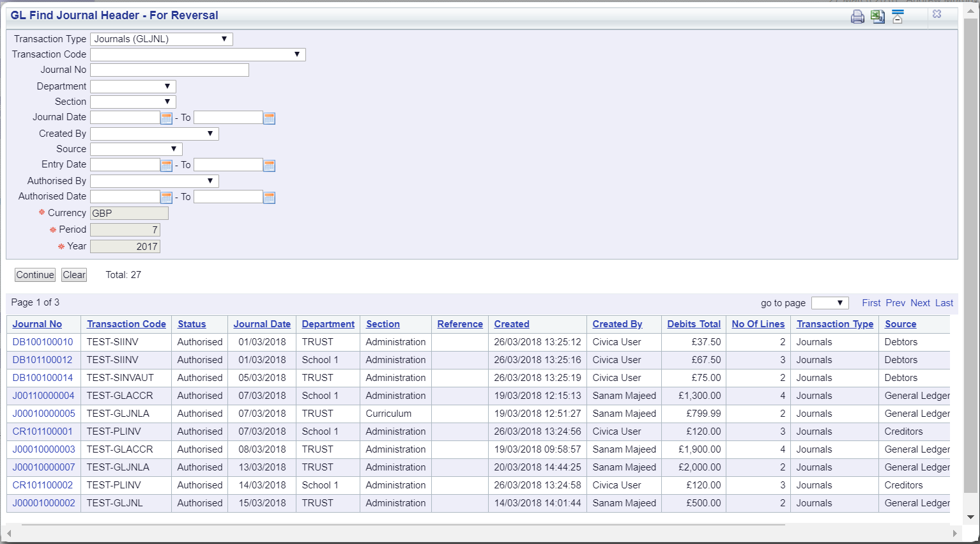
Task: Open the Transaction Type dropdown
Action: (x=162, y=39)
